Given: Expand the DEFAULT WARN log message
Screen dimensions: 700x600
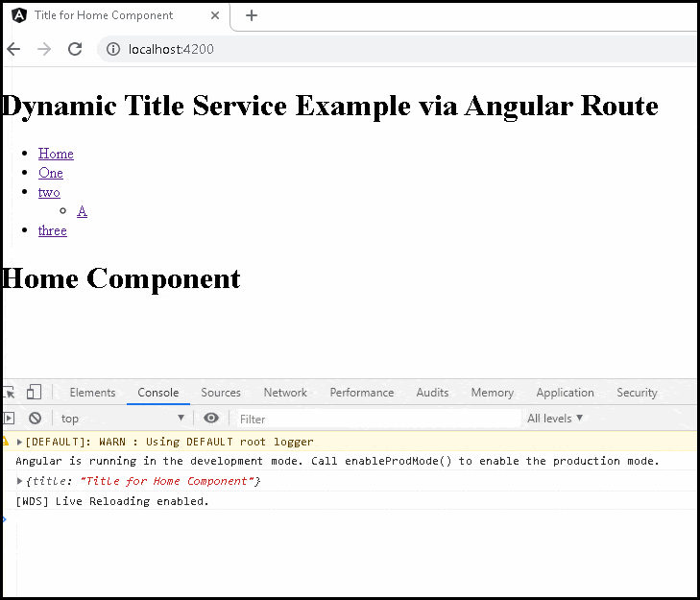Looking at the screenshot, I should pos(20,443).
